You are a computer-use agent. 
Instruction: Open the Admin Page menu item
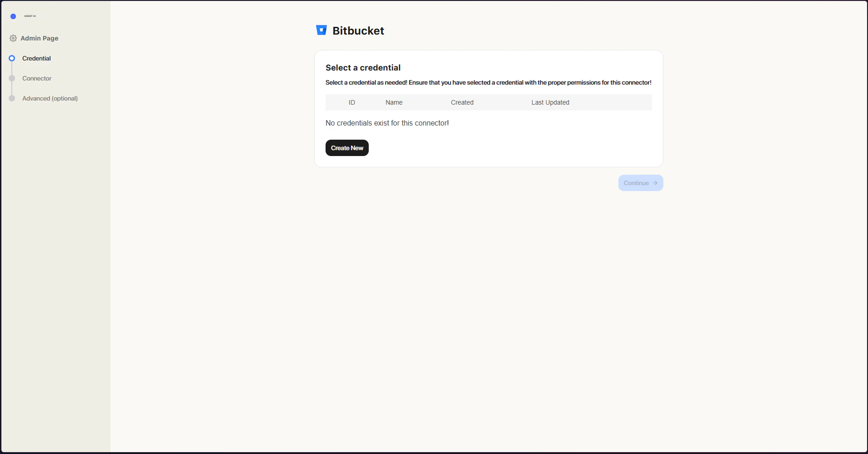(39, 38)
